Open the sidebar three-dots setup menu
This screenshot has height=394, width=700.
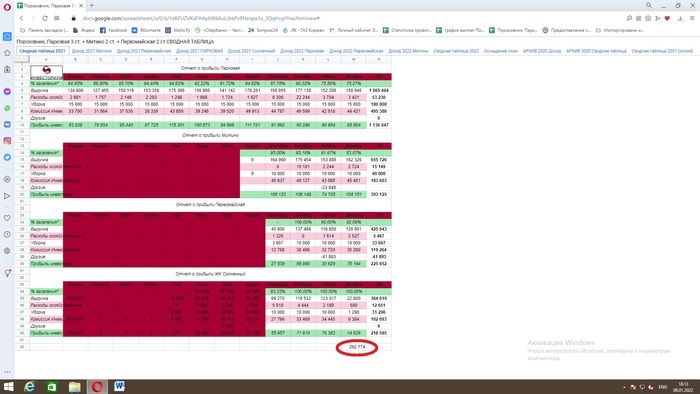click(7, 372)
